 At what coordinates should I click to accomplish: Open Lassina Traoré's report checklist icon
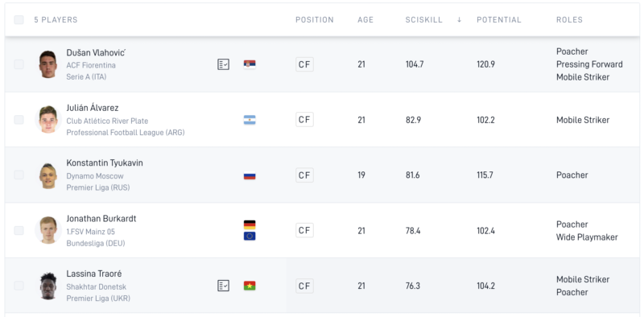224,286
